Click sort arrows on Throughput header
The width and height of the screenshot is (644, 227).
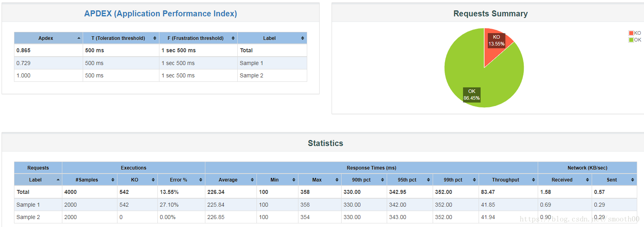point(533,180)
